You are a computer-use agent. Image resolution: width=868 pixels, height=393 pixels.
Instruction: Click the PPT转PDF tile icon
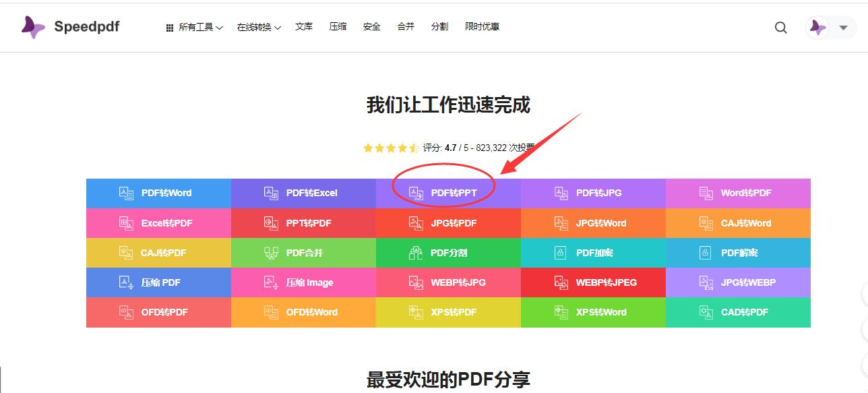click(271, 222)
